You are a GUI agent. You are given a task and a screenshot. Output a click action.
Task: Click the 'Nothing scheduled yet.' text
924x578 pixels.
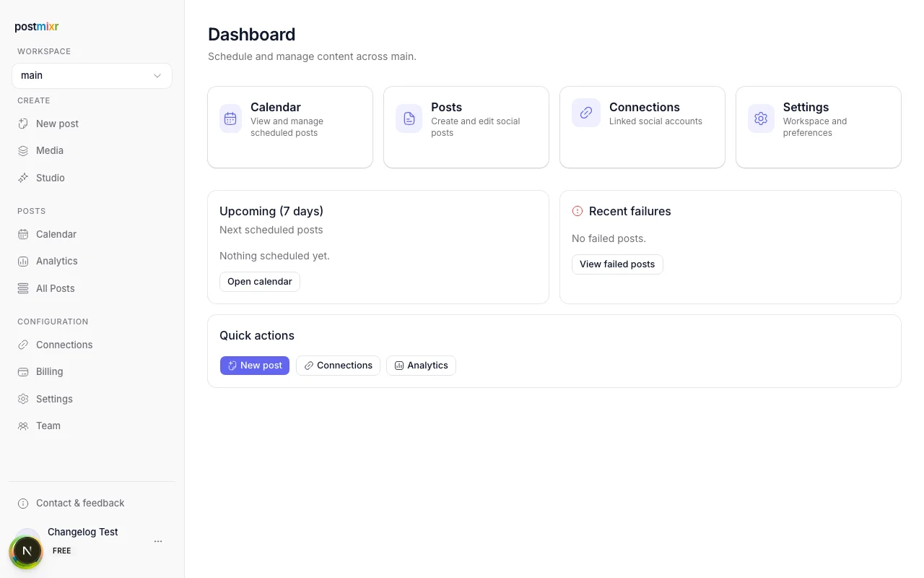click(274, 256)
